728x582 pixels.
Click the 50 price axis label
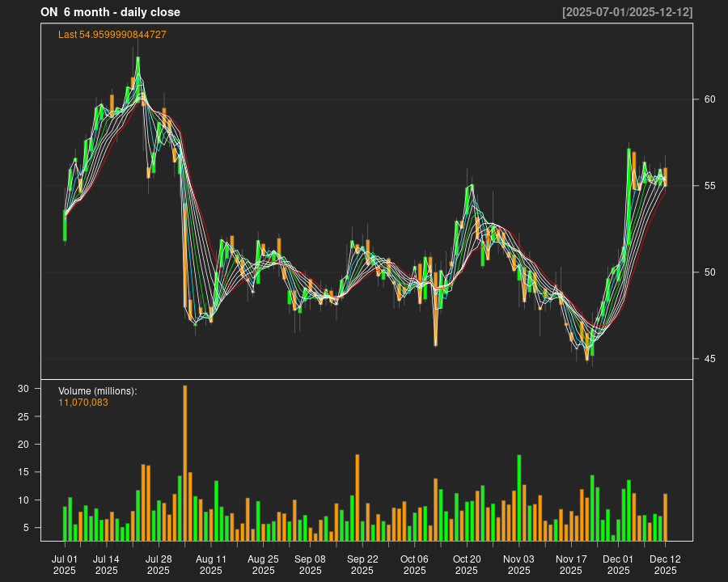click(710, 272)
